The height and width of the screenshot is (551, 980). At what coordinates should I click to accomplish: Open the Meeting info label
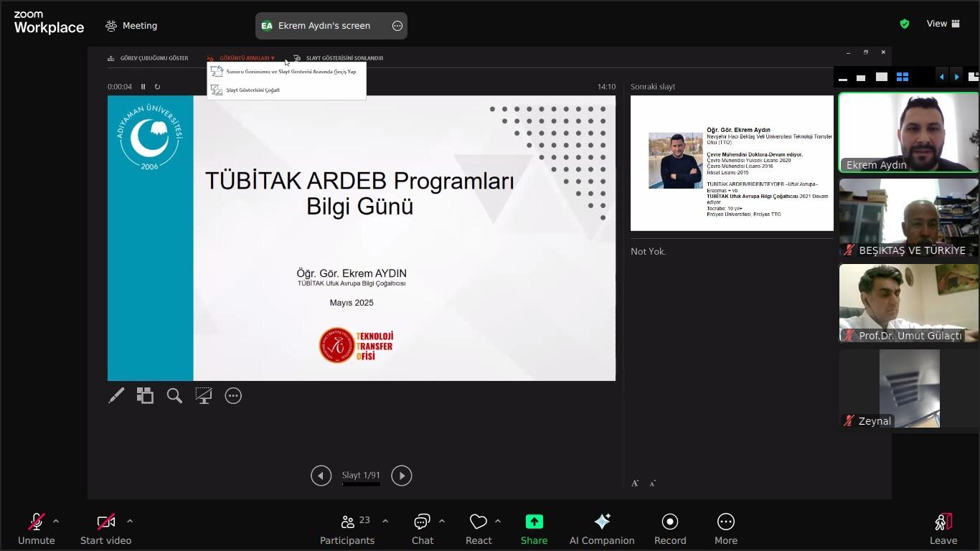point(131,26)
